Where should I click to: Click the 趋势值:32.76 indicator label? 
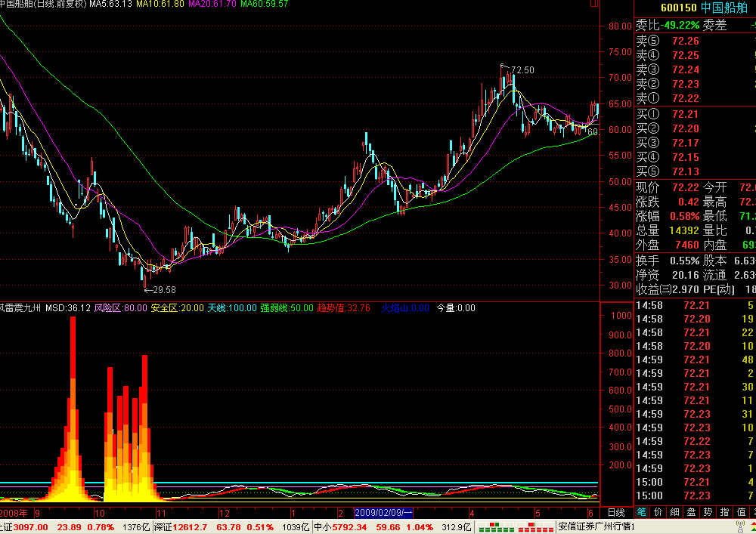coord(344,307)
